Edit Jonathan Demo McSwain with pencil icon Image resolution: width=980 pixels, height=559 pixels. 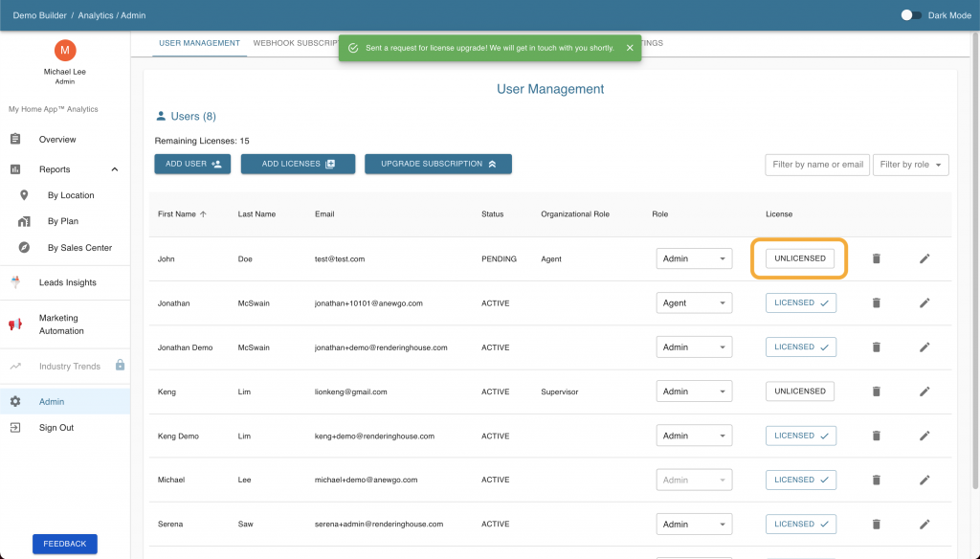click(x=924, y=347)
